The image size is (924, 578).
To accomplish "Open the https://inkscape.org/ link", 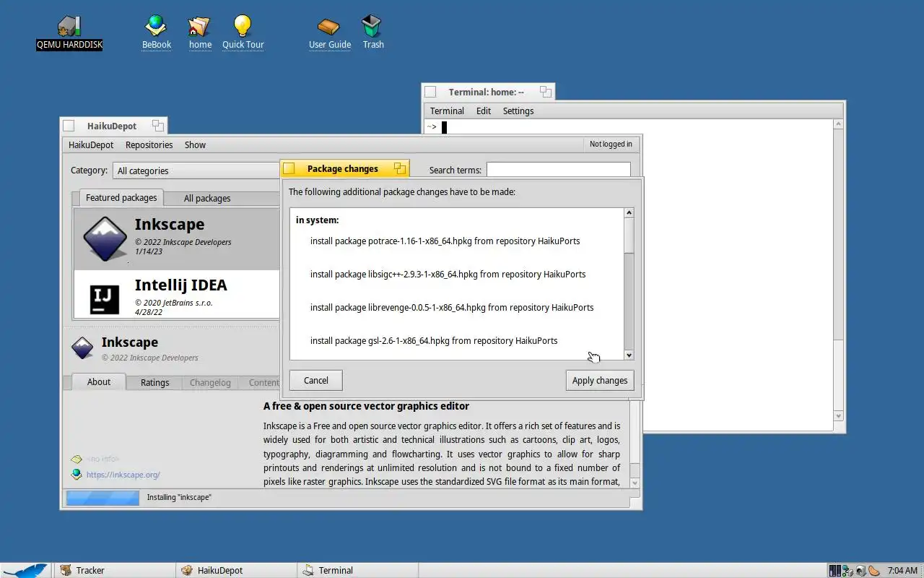I will (123, 475).
